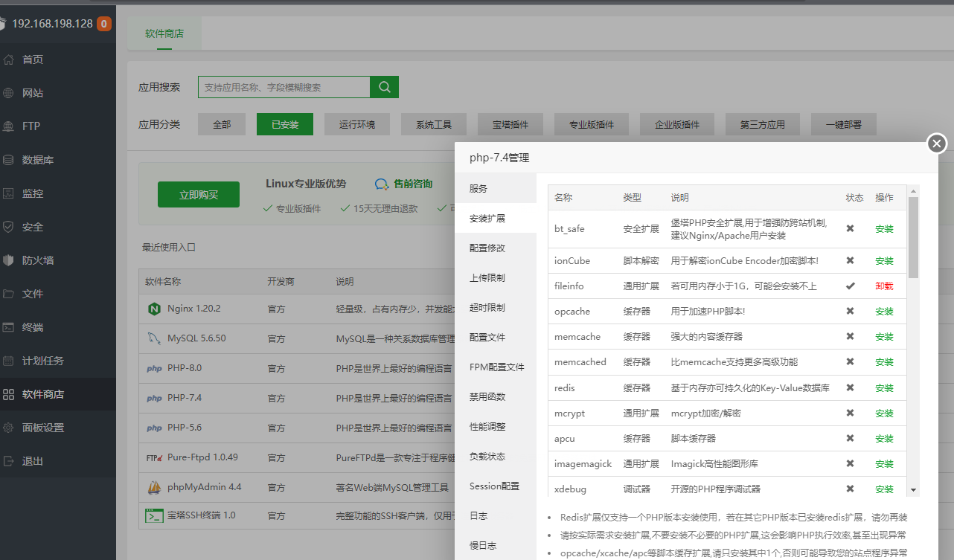The image size is (954, 560).
Task: Open the 配置修改 tab in PHP dialog
Action: click(496, 248)
